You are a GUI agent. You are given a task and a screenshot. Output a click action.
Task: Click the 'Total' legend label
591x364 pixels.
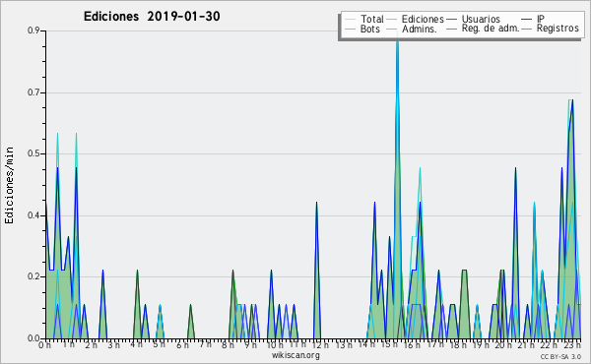pyautogui.click(x=371, y=19)
